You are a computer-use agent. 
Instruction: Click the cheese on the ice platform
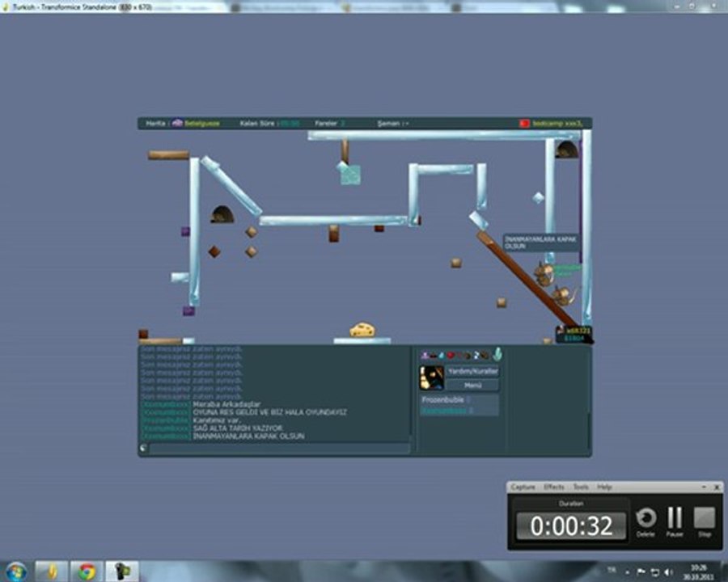click(362, 330)
